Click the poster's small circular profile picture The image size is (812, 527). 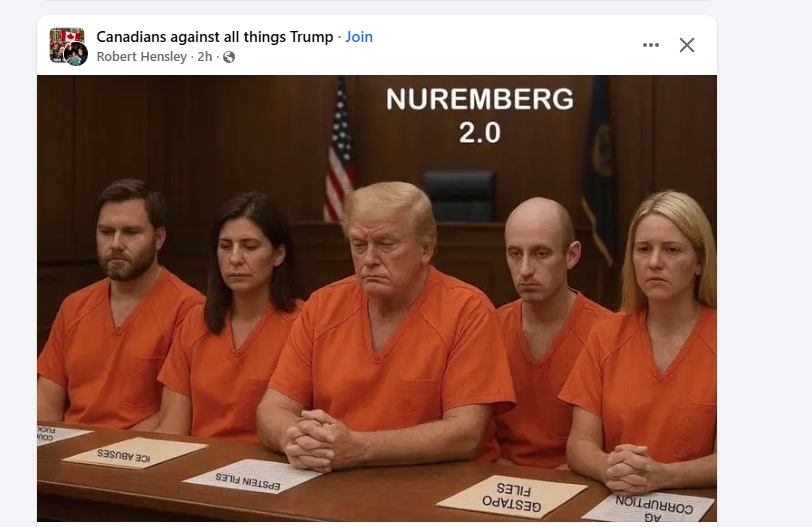pyautogui.click(x=76, y=55)
